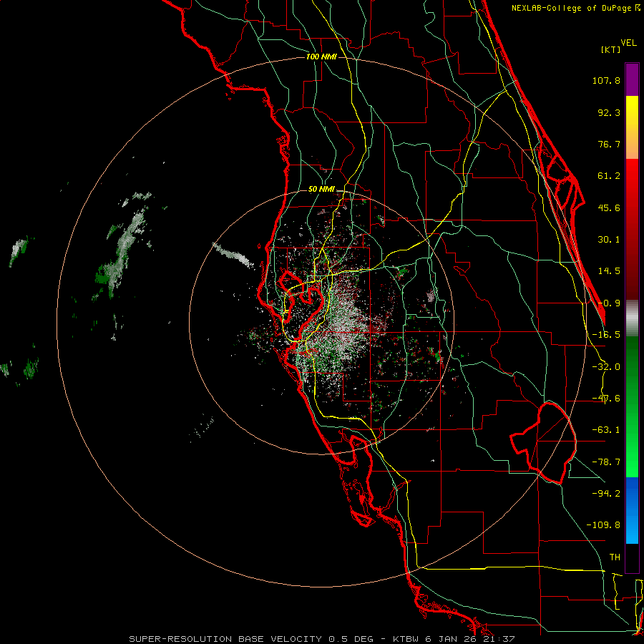This screenshot has height=644, width=644.
Task: Click the TH label on the legend
Action: [615, 557]
